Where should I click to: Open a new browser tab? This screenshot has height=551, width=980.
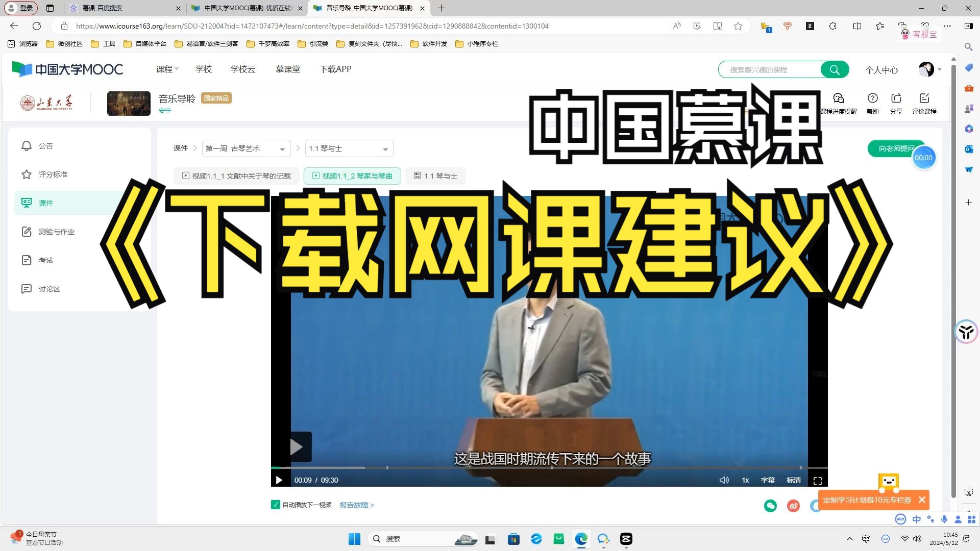(x=442, y=8)
